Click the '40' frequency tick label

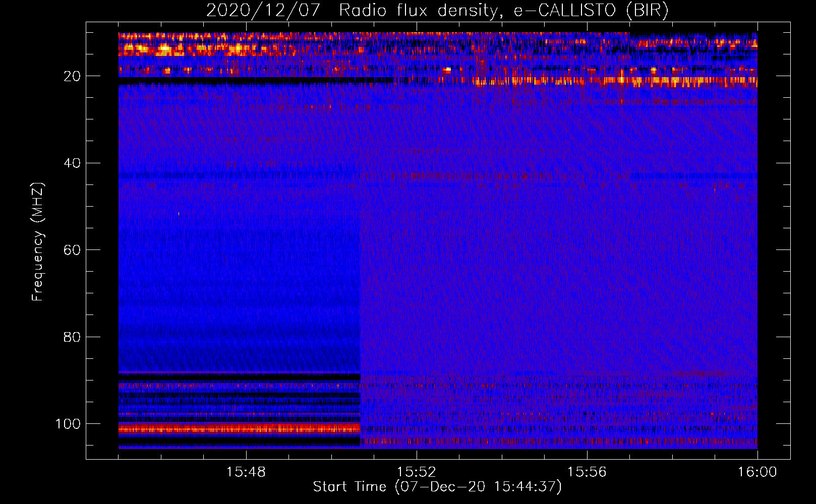point(73,163)
